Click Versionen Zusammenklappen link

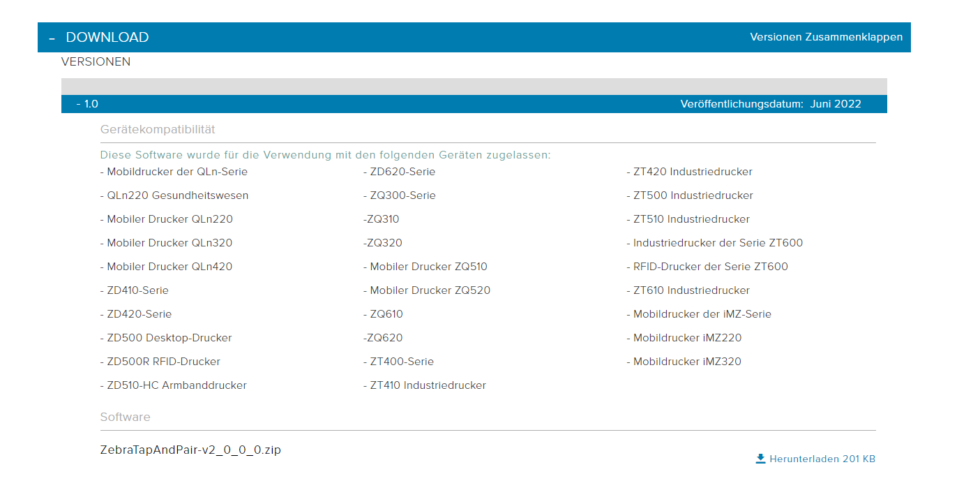(x=826, y=37)
